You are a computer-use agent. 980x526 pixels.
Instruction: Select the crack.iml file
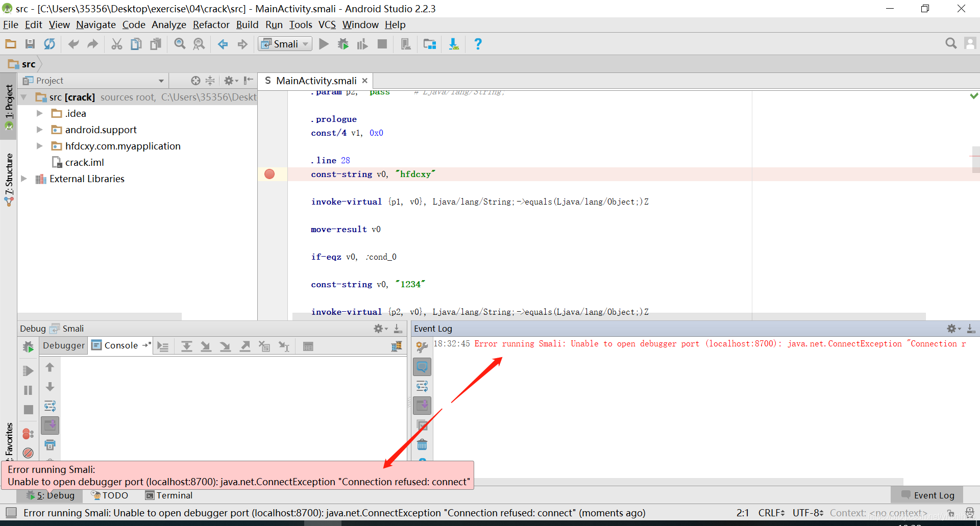[78, 162]
